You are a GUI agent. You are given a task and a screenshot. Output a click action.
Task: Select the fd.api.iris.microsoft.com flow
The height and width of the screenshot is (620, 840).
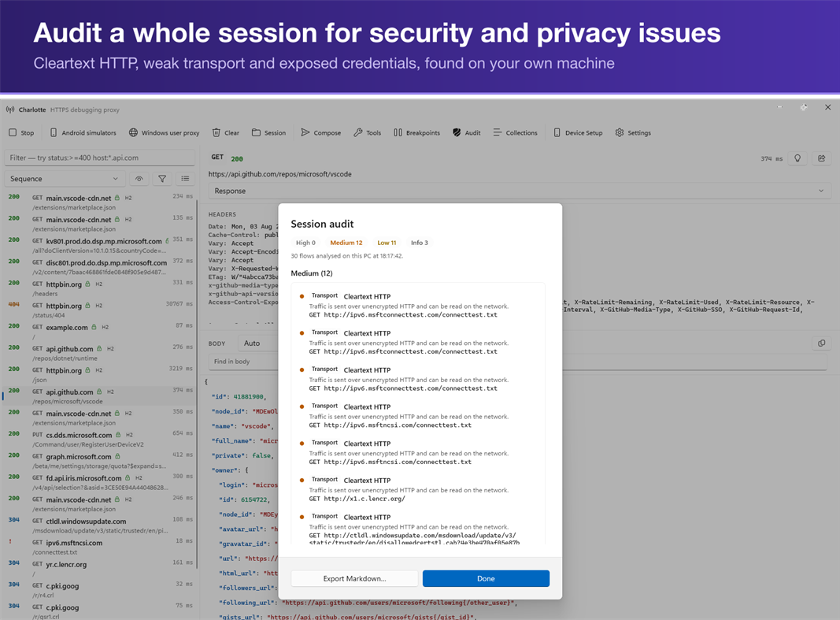click(x=100, y=482)
